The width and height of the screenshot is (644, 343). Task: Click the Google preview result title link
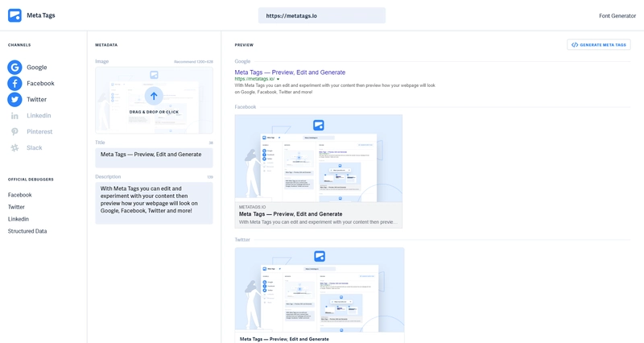coord(290,72)
